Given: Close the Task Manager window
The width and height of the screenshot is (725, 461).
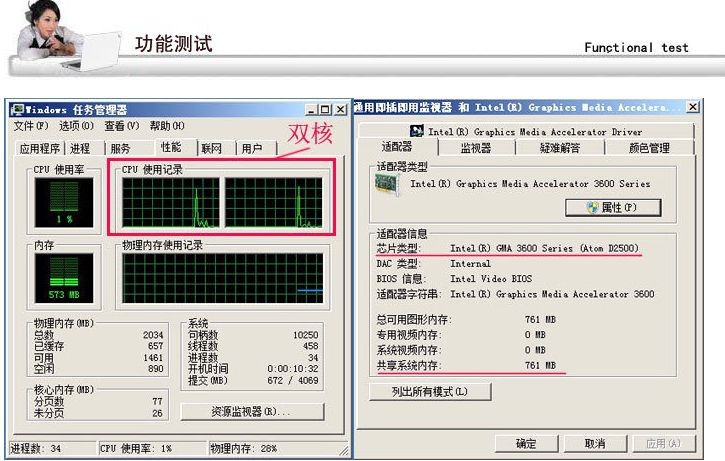Looking at the screenshot, I should point(340,110).
